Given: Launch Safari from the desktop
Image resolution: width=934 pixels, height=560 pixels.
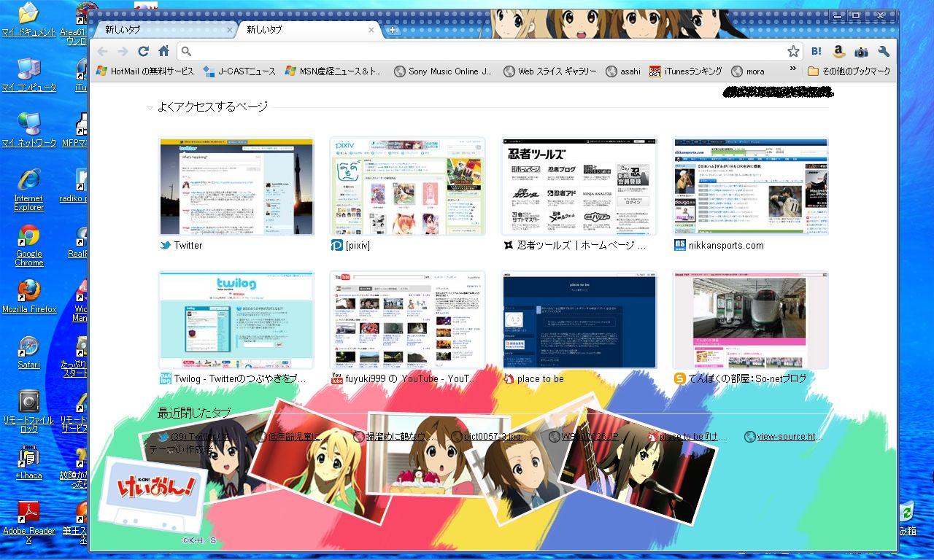Looking at the screenshot, I should tap(28, 352).
